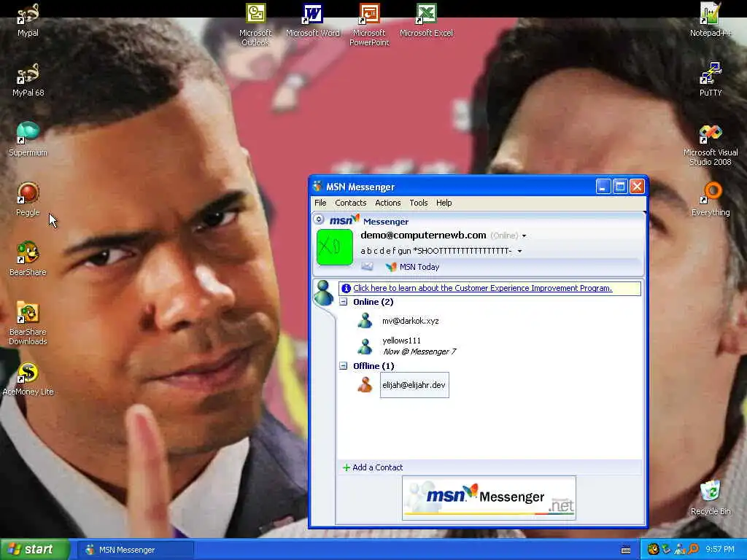Click the BearShare tray icon
Screen dimensions: 747x560
[653, 550]
